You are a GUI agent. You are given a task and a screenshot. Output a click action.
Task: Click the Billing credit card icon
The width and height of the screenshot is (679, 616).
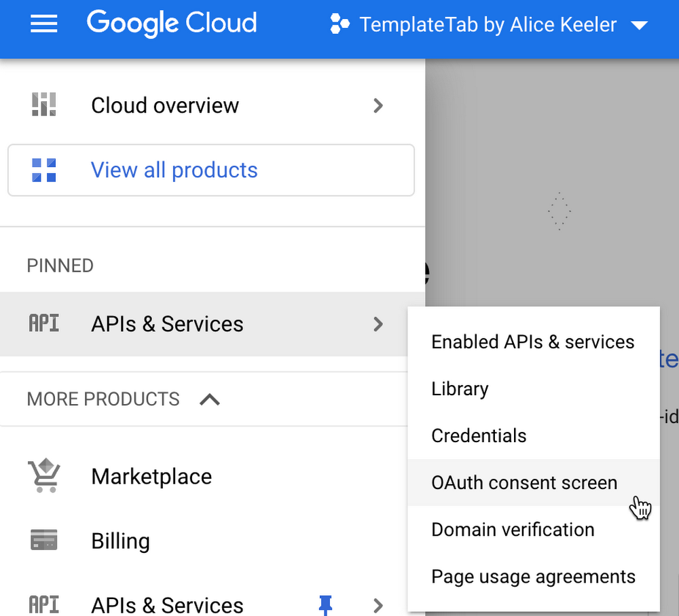coord(44,541)
